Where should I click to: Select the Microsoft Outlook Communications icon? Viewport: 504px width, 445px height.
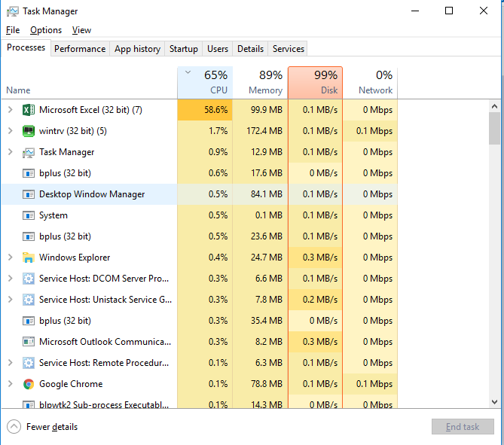(x=29, y=342)
